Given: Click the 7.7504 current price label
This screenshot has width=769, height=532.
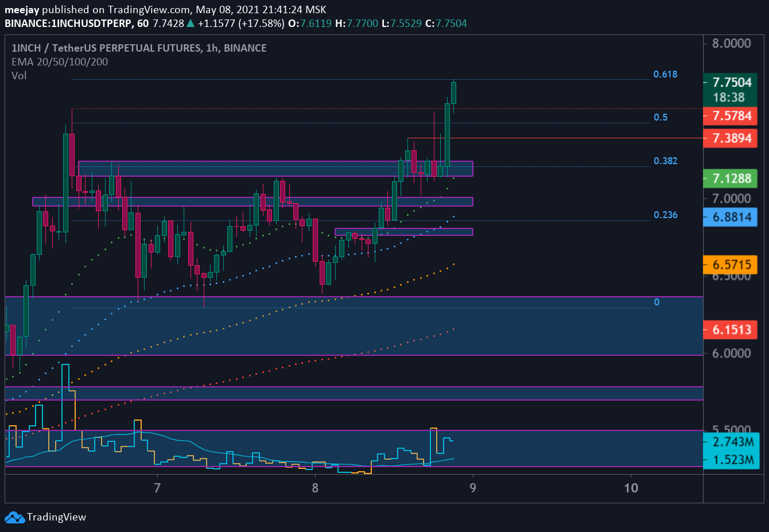Looking at the screenshot, I should coord(731,83).
